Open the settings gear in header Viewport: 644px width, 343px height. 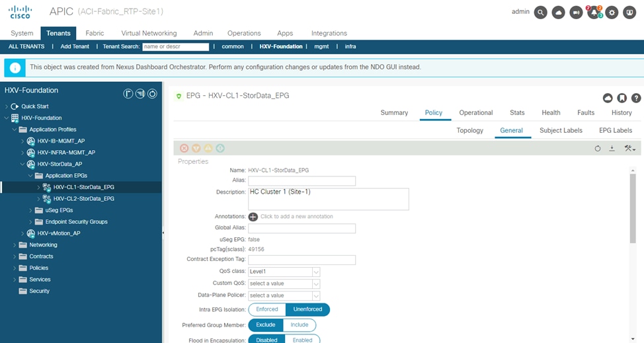pos(612,13)
